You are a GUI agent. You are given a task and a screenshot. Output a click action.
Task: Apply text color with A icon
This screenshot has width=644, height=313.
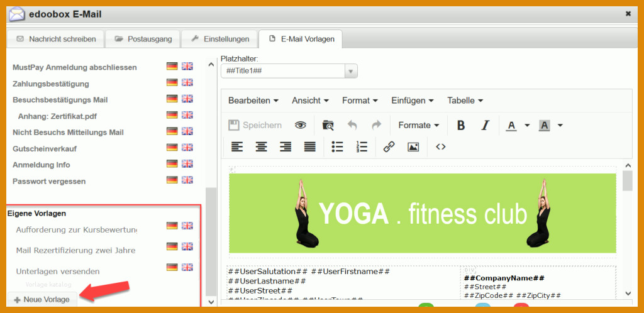click(511, 125)
